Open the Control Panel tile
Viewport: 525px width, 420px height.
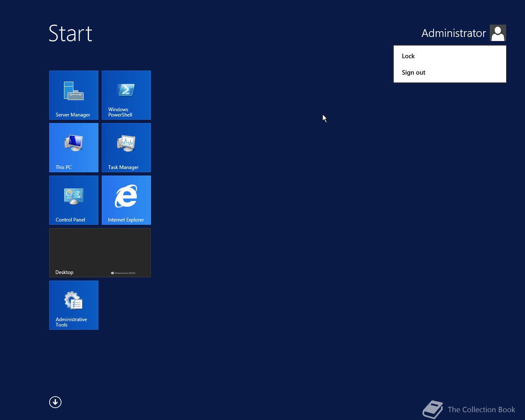click(x=74, y=200)
